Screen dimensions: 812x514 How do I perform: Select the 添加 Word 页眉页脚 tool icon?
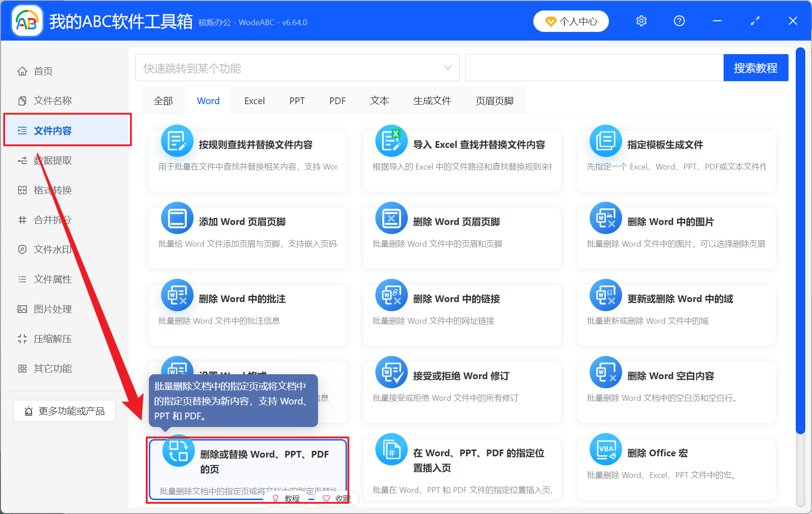click(x=177, y=218)
